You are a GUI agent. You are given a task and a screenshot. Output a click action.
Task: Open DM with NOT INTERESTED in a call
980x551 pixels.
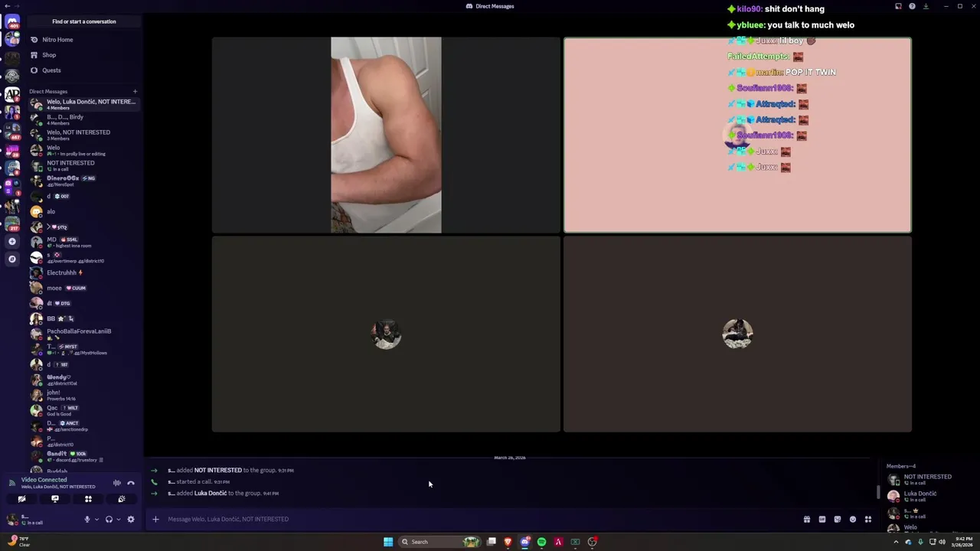click(x=84, y=165)
